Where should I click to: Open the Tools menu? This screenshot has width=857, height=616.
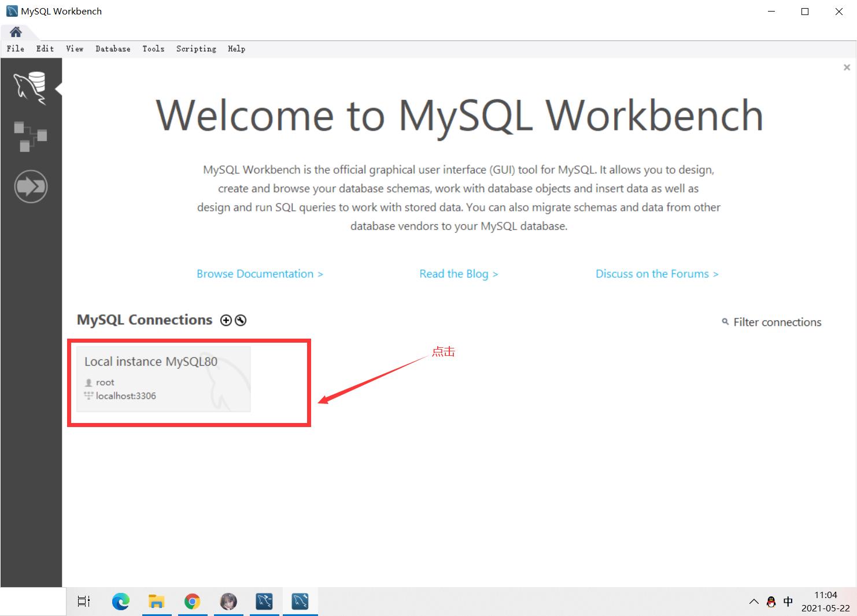click(153, 49)
